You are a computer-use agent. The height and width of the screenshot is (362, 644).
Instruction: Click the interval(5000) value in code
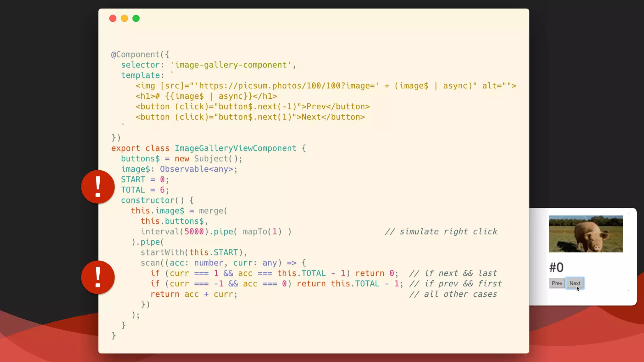(194, 232)
